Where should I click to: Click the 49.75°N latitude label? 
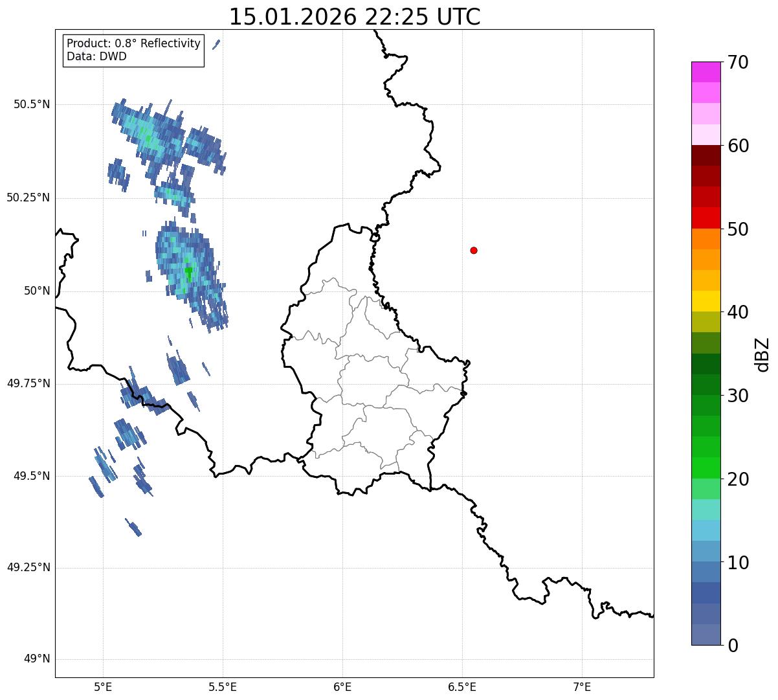28,383
